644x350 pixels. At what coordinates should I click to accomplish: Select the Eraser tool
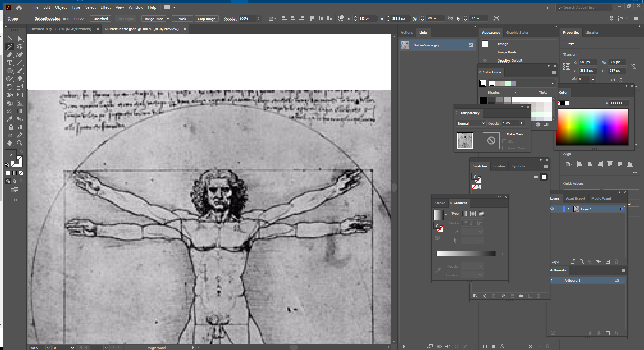click(20, 79)
